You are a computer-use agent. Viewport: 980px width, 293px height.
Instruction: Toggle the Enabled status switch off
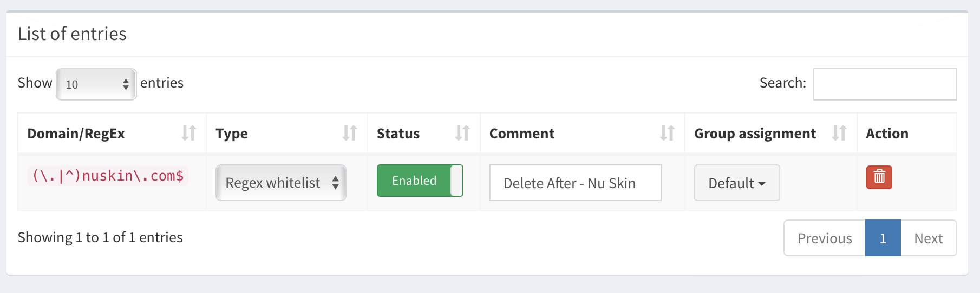point(420,181)
